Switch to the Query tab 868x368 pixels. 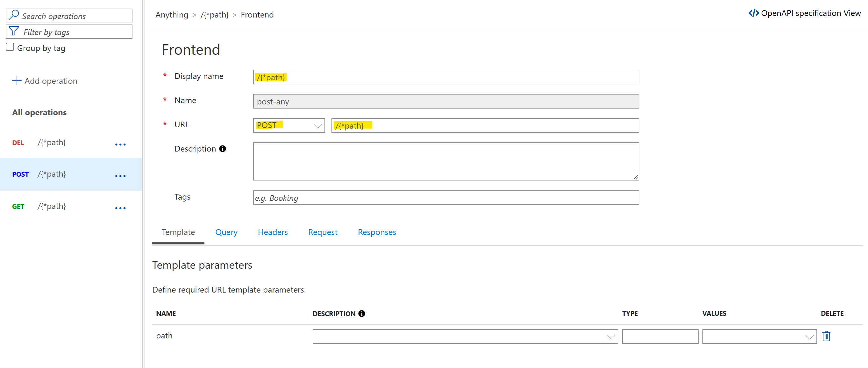(x=226, y=232)
